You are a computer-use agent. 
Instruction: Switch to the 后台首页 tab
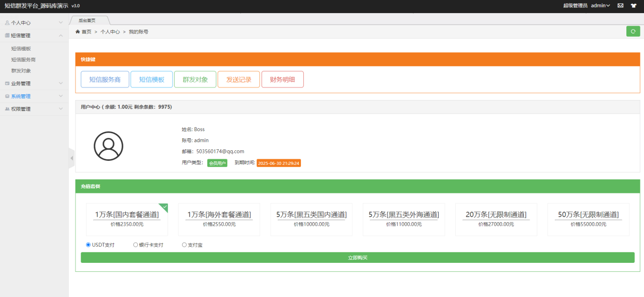(87, 21)
